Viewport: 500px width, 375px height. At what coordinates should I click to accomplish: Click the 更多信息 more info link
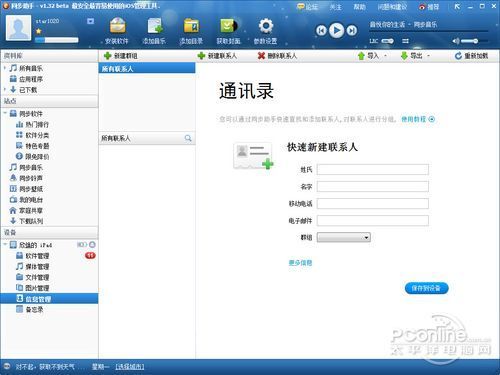[300, 263]
